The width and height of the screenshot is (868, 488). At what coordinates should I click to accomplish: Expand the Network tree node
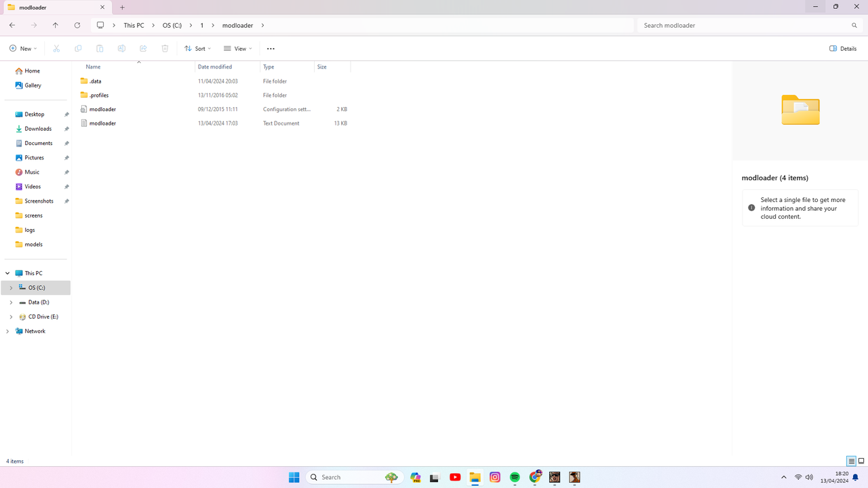pos(7,331)
